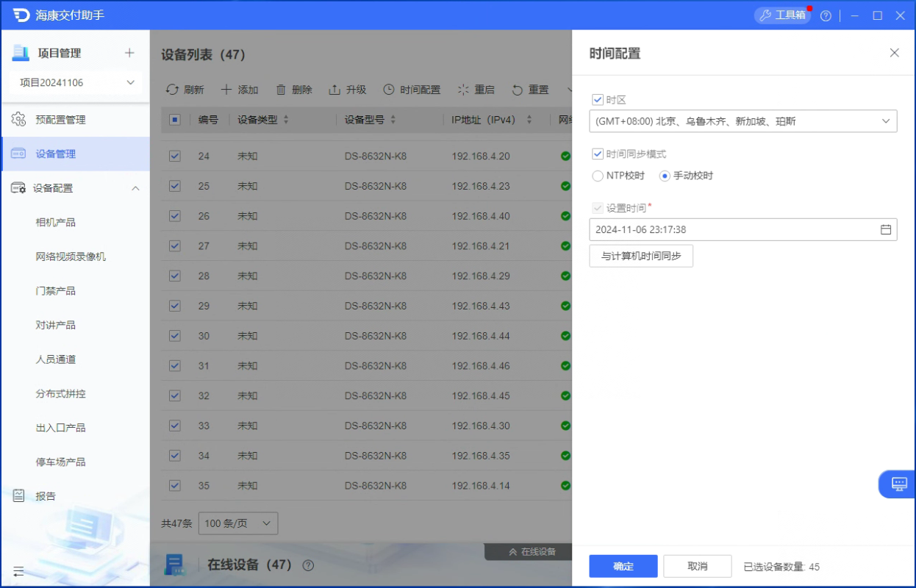916x588 pixels.
Task: Click the 设置时间 date-time input field
Action: 731,230
